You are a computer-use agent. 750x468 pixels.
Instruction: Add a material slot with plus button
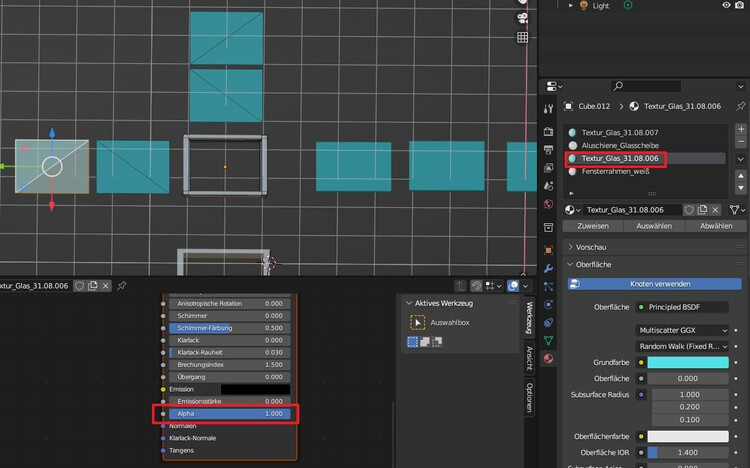tap(740, 130)
